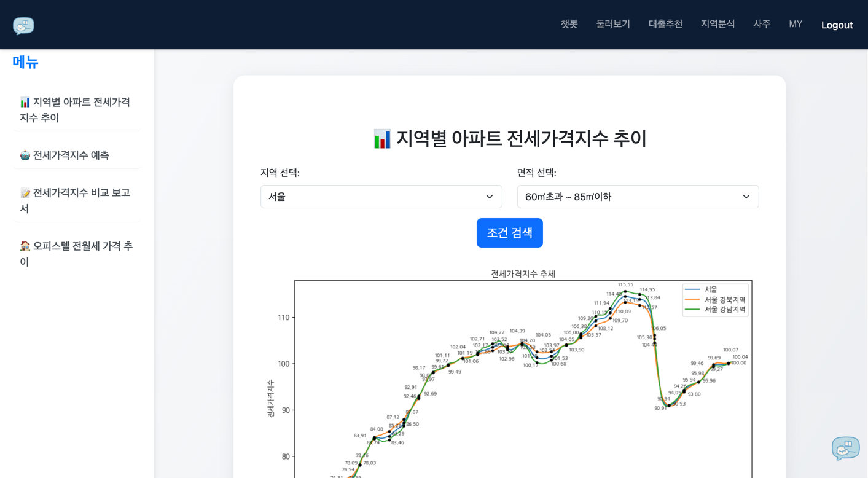Click the Logout link

(x=837, y=25)
